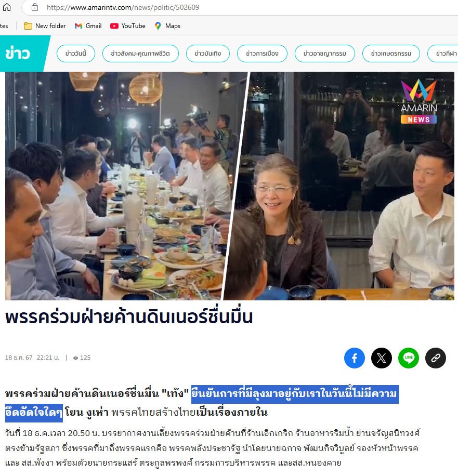Image resolution: width=458 pixels, height=476 pixels.
Task: Copy article link with chain icon
Action: pyautogui.click(x=436, y=358)
